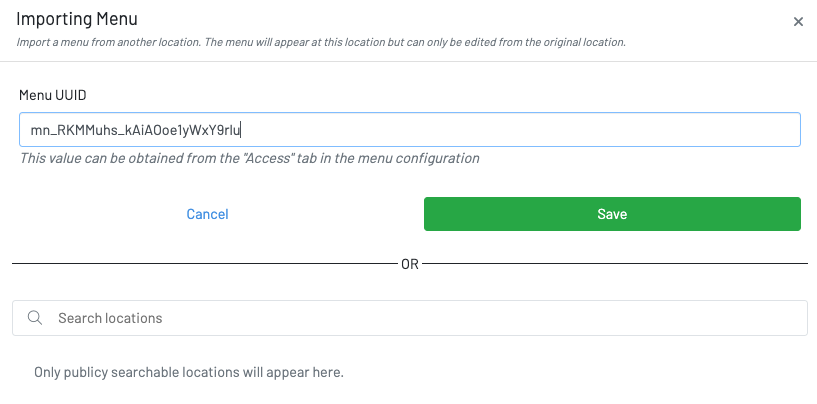Screen dimensions: 817x404
Task: Click into the Search locations box
Action: tap(420, 318)
